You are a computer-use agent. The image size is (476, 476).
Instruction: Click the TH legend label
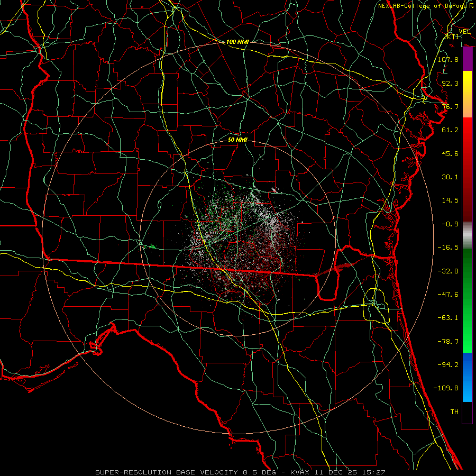click(x=454, y=411)
